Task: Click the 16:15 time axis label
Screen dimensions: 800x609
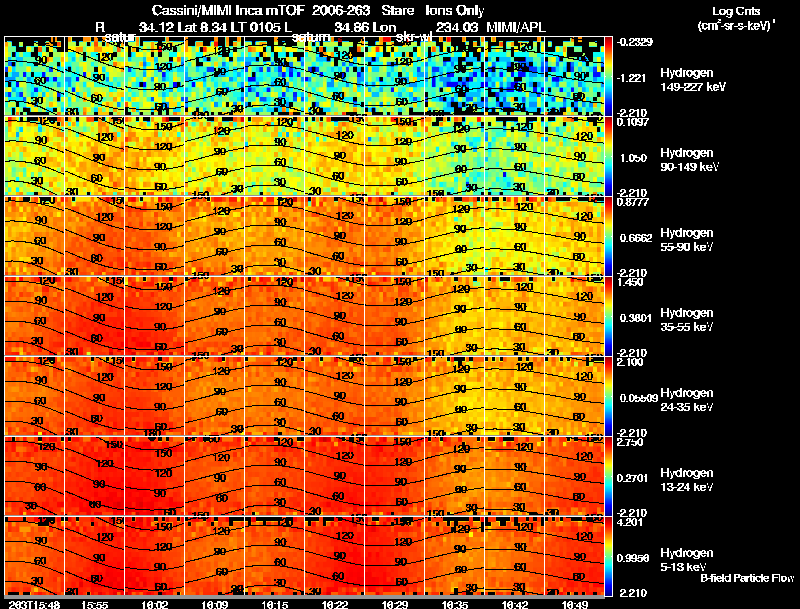Action: pyautogui.click(x=274, y=604)
